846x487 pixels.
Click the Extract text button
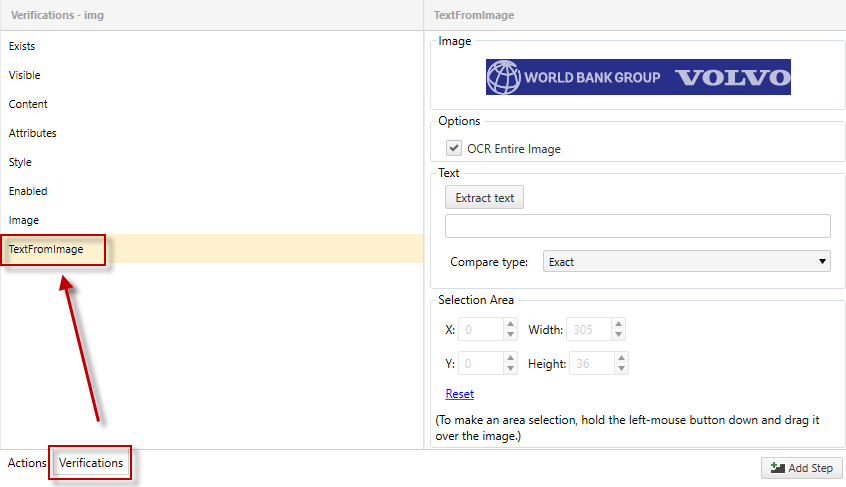coord(484,197)
